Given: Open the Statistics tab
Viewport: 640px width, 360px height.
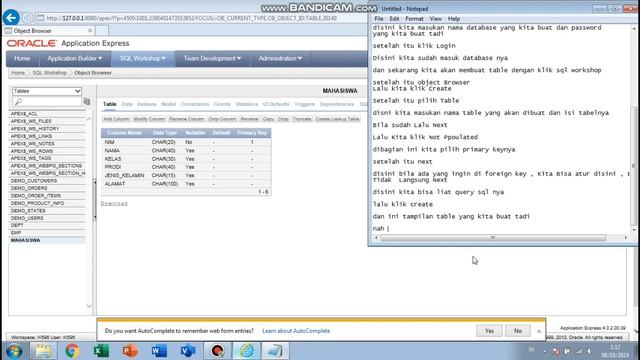Looking at the screenshot, I should tap(247, 104).
